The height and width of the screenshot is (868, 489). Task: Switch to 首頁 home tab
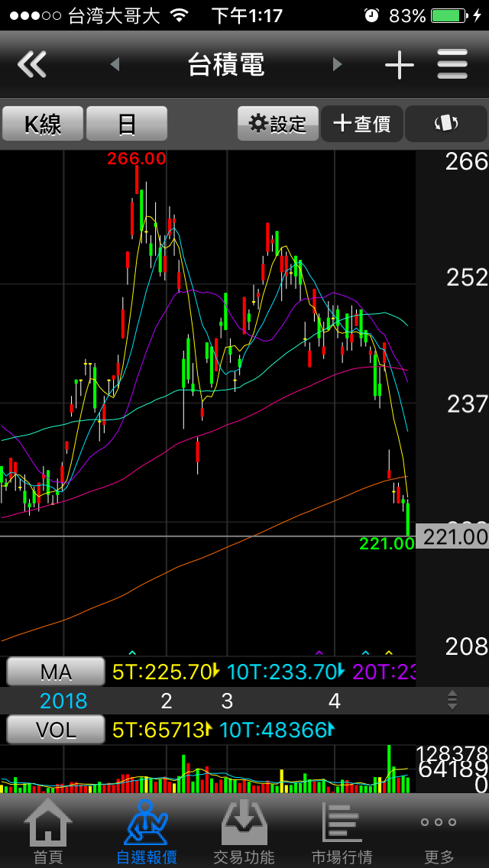point(48,831)
